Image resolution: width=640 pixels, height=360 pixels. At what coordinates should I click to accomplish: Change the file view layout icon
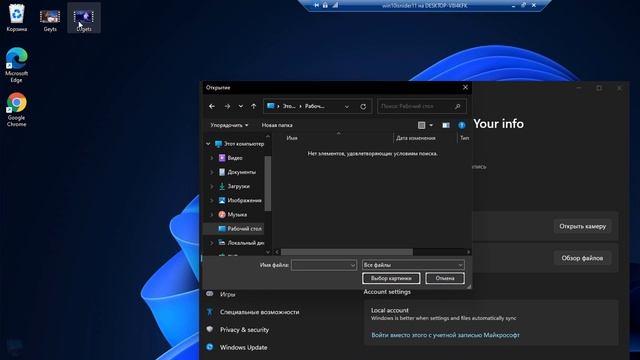[422, 125]
